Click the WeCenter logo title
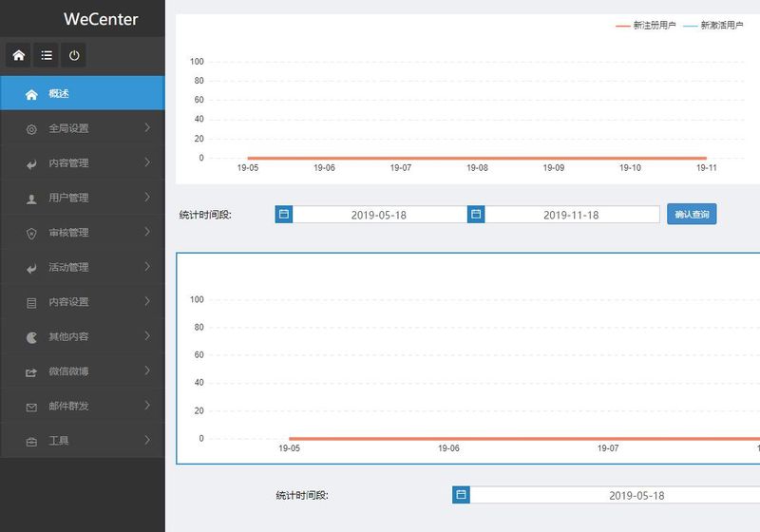Screen dimensions: 760x532 [101, 19]
